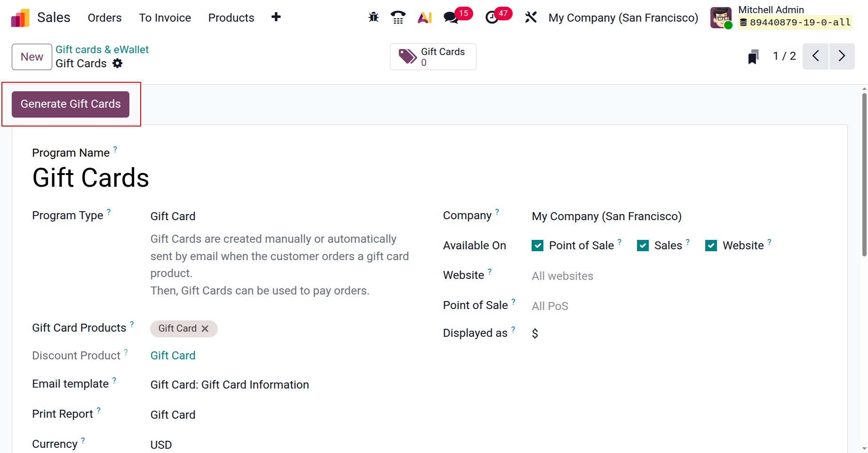Go to Gift cards & eWallet breadcrumb

(x=102, y=49)
